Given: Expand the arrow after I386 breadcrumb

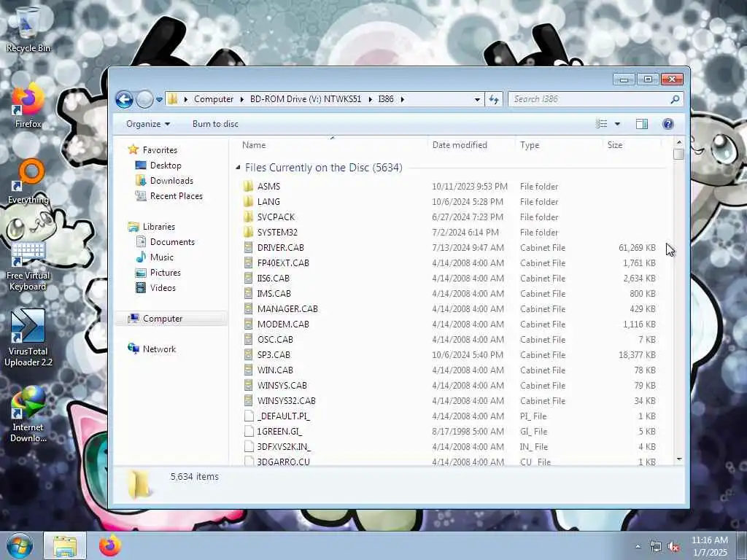Looking at the screenshot, I should point(403,99).
